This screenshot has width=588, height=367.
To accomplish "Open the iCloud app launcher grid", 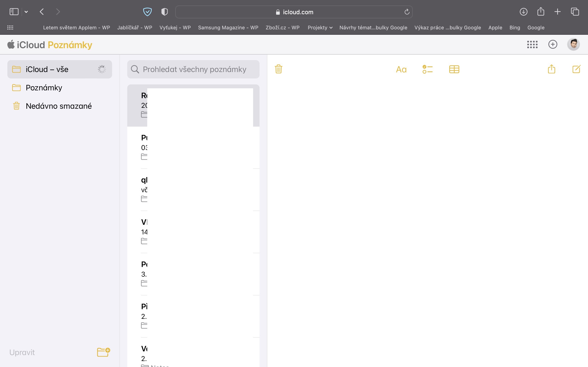I will point(532,44).
